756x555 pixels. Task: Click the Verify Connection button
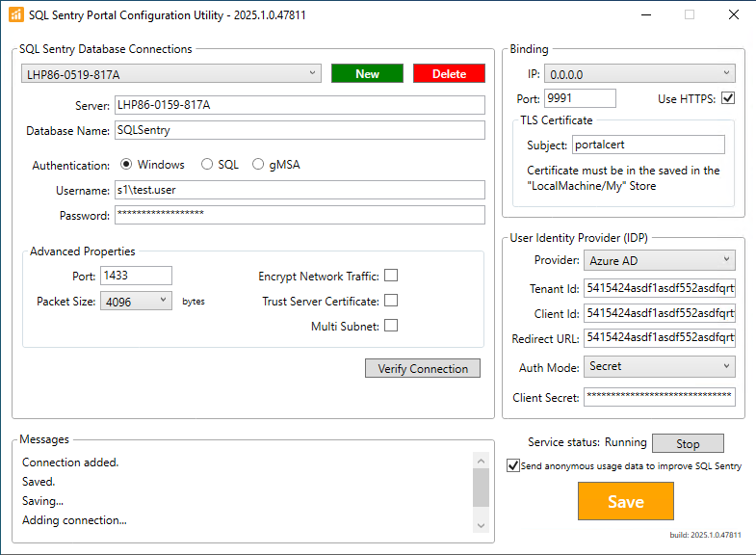[x=423, y=368]
